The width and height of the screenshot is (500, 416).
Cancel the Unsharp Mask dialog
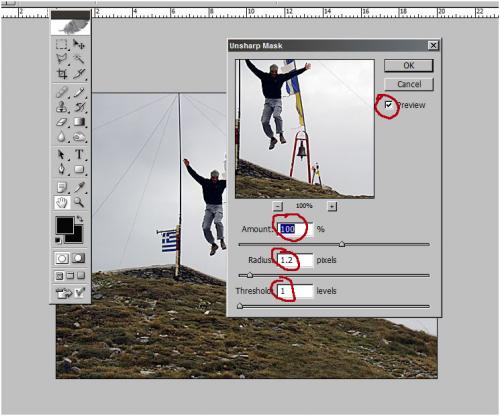coord(409,84)
